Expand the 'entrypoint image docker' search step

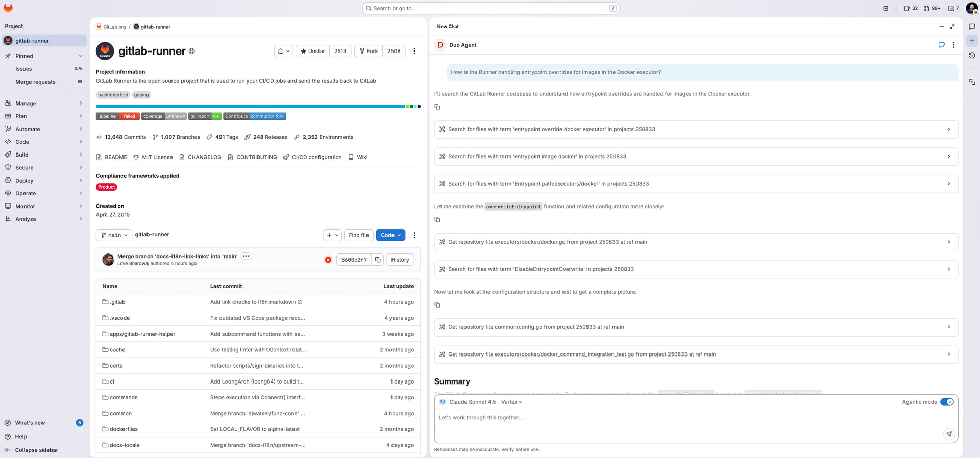point(696,157)
